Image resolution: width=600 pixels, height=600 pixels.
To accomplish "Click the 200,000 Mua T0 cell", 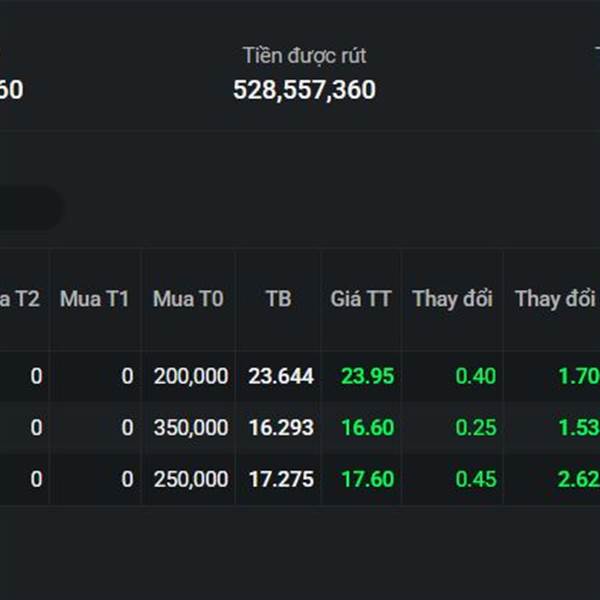I will (x=191, y=377).
